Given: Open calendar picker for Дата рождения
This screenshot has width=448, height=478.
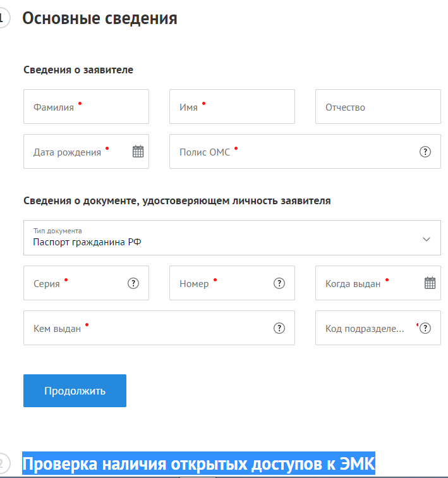Looking at the screenshot, I should coord(138,151).
